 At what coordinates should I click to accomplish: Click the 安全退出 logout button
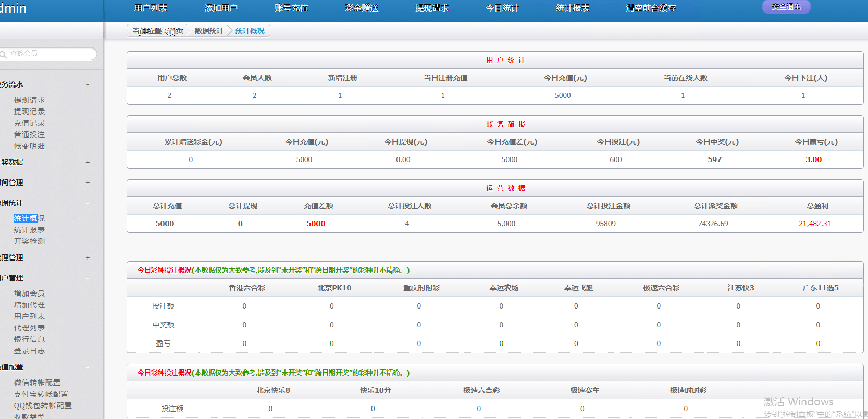[786, 7]
